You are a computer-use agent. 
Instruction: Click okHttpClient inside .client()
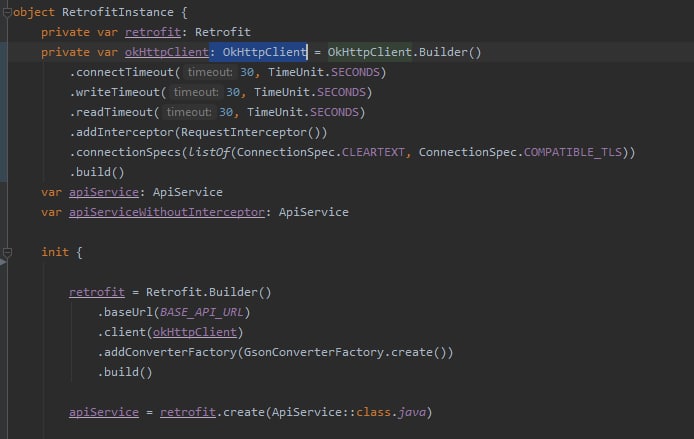pyautogui.click(x=195, y=332)
